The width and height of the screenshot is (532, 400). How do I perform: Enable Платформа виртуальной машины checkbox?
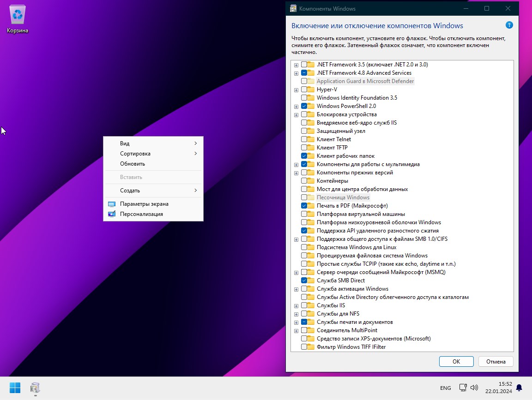304,214
